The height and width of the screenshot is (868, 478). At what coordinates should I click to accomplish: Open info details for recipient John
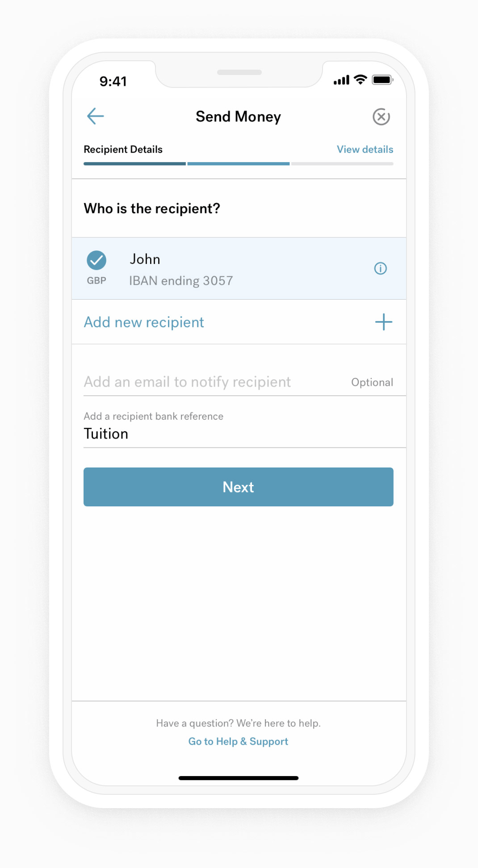click(x=380, y=268)
